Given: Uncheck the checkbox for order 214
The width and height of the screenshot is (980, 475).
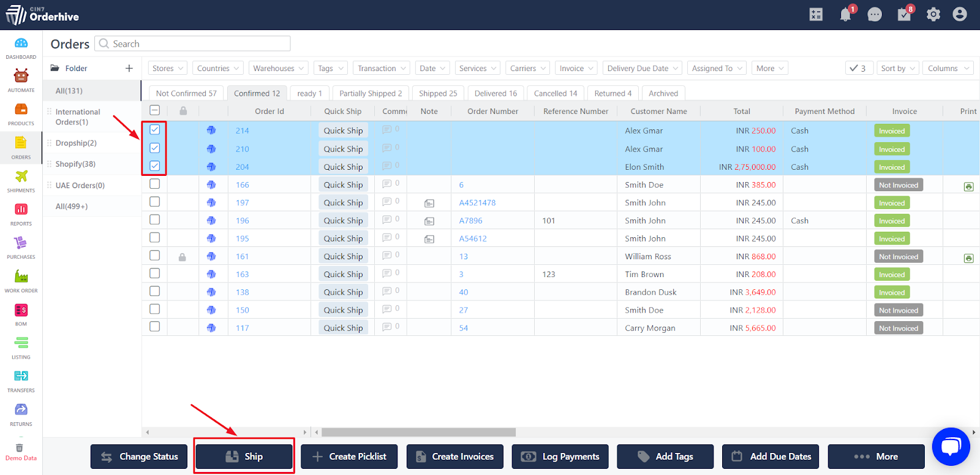Looking at the screenshot, I should point(155,130).
